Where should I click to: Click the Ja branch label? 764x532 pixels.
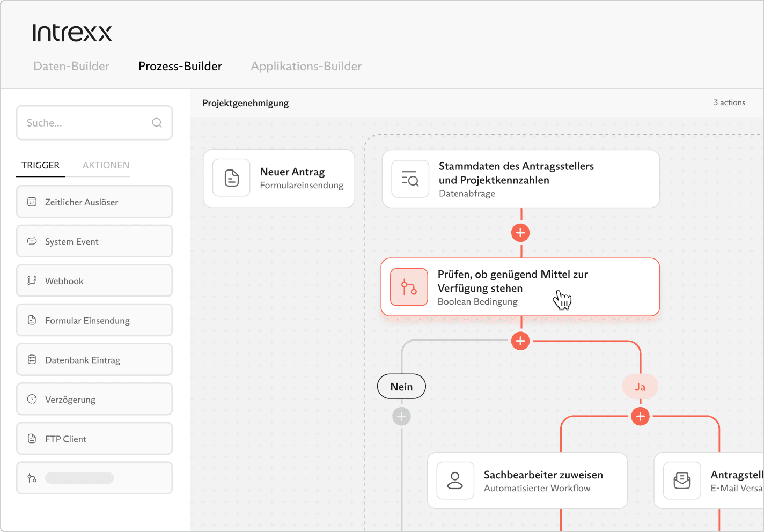click(640, 387)
